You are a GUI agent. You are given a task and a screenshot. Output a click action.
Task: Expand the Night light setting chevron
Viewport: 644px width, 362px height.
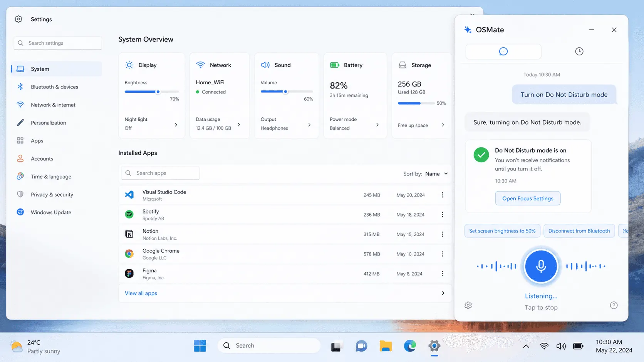(176, 125)
